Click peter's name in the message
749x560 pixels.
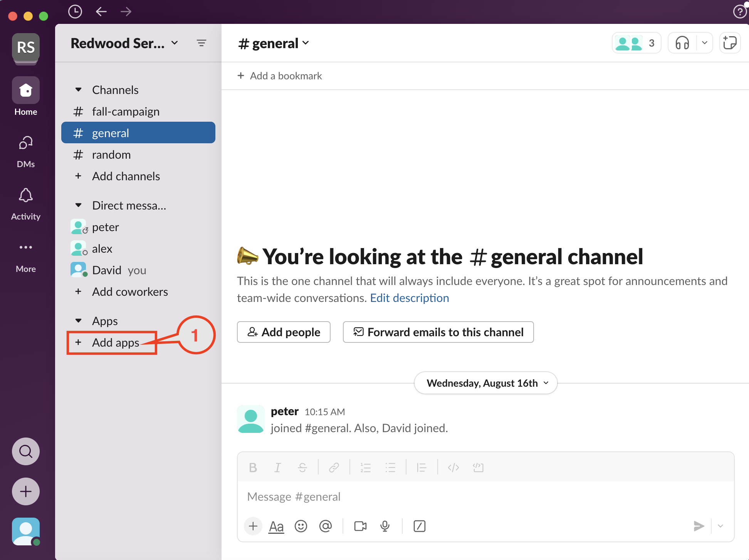tap(284, 411)
